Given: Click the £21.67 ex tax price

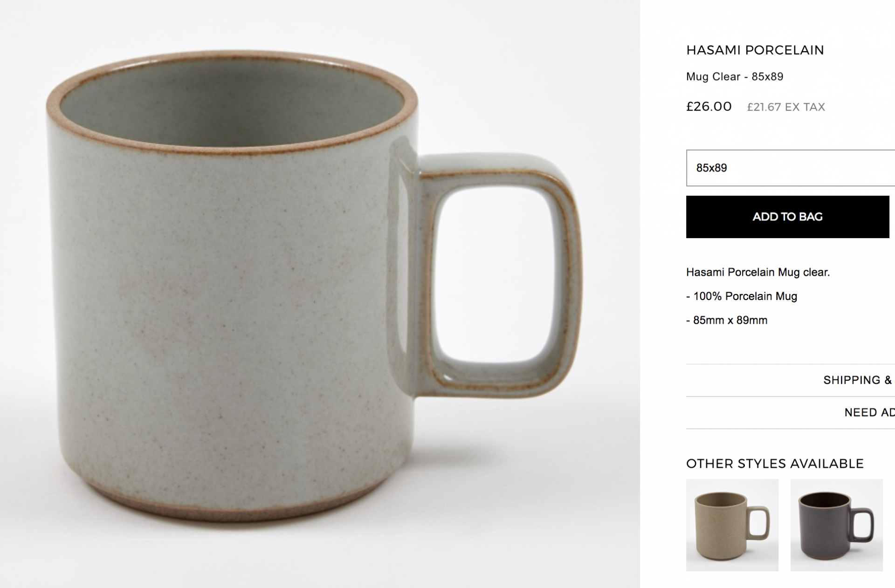Looking at the screenshot, I should click(x=785, y=107).
